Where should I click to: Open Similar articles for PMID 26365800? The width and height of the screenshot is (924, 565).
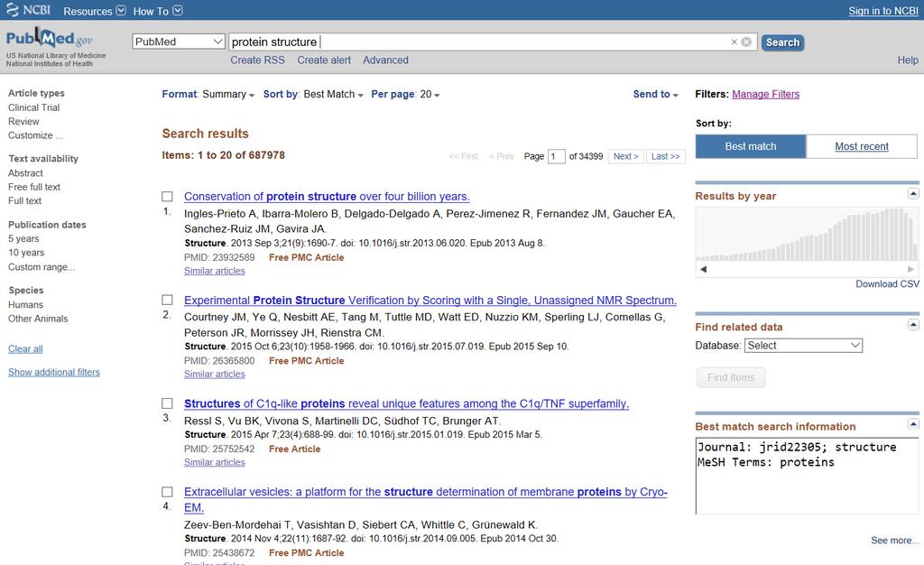point(215,375)
